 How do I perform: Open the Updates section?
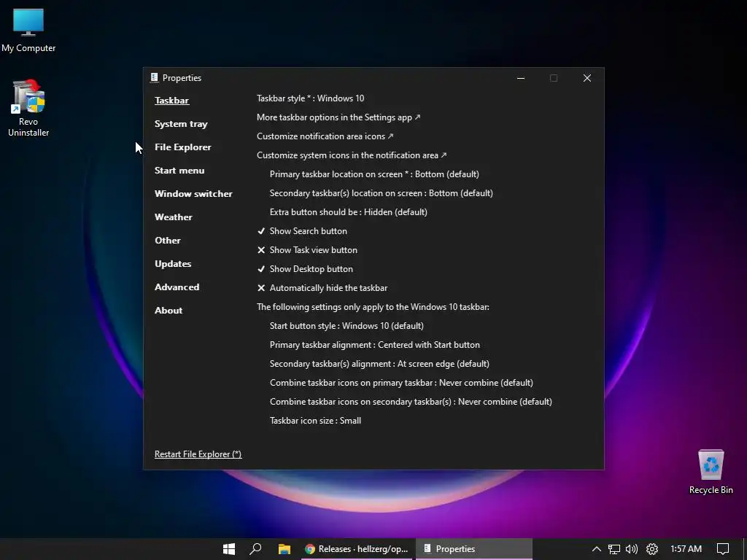(x=173, y=264)
